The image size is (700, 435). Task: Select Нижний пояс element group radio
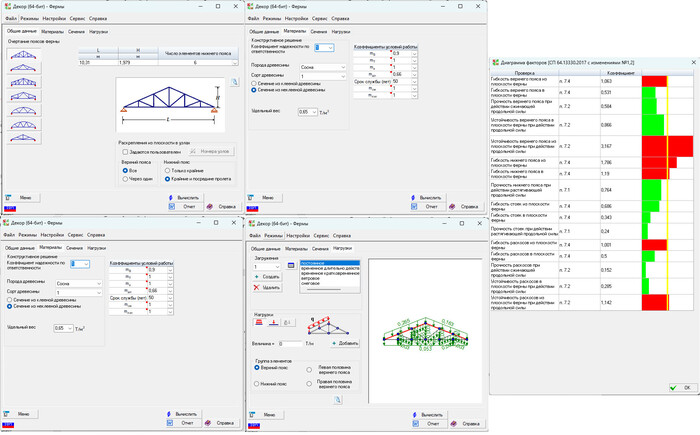(257, 384)
